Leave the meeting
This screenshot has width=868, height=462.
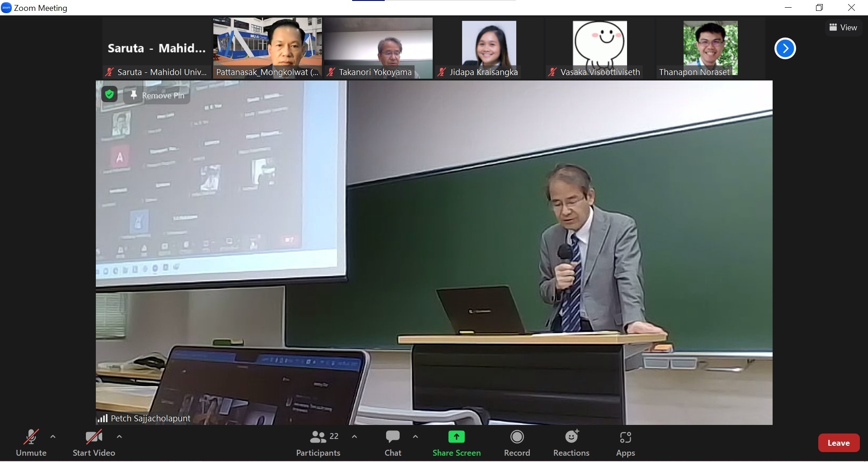coord(839,443)
